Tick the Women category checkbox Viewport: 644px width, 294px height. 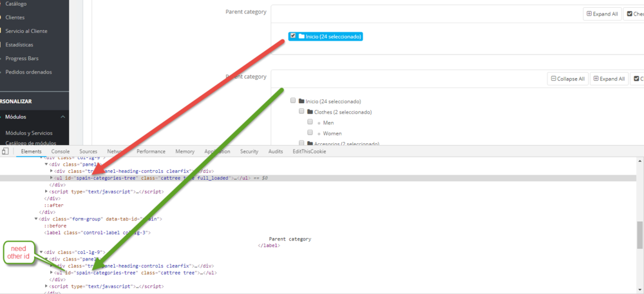(x=310, y=133)
